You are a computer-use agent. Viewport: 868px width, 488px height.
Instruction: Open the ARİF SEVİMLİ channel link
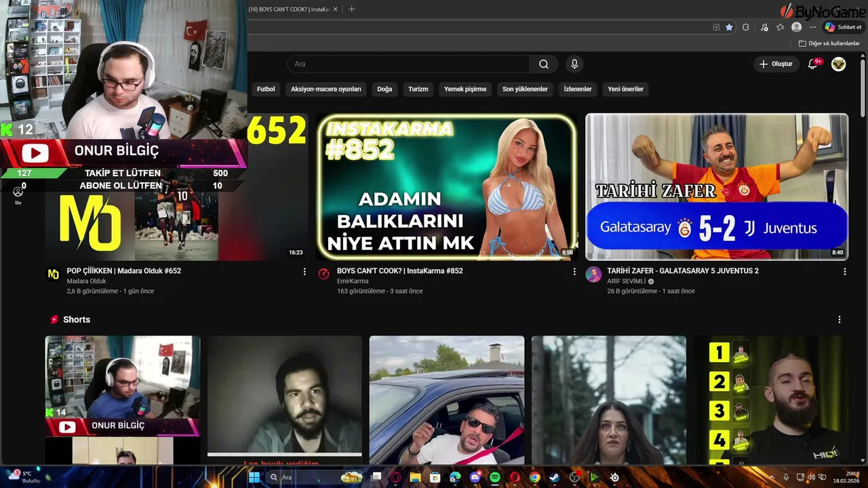click(626, 281)
